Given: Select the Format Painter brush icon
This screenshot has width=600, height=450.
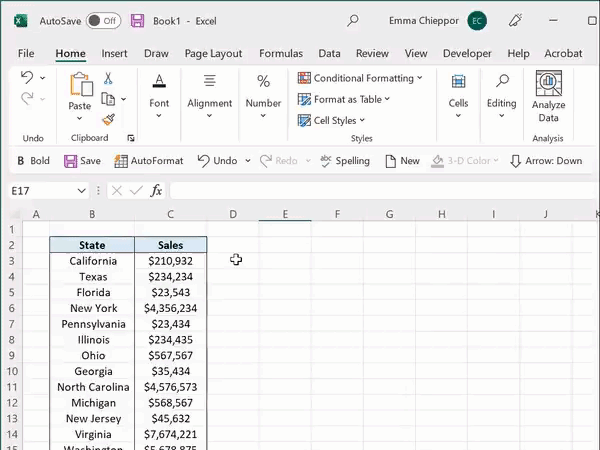Looking at the screenshot, I should pyautogui.click(x=108, y=118).
